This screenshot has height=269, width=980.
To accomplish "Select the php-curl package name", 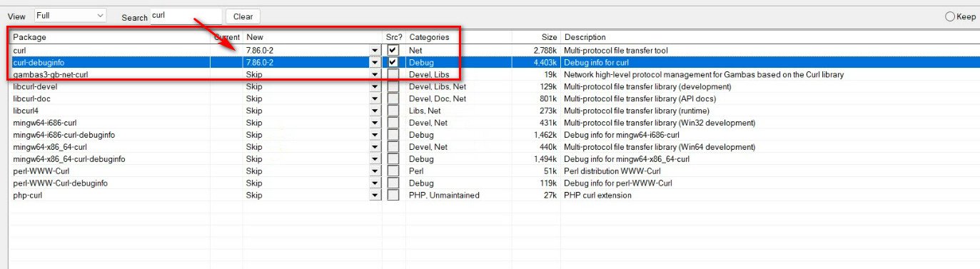I will point(29,196).
